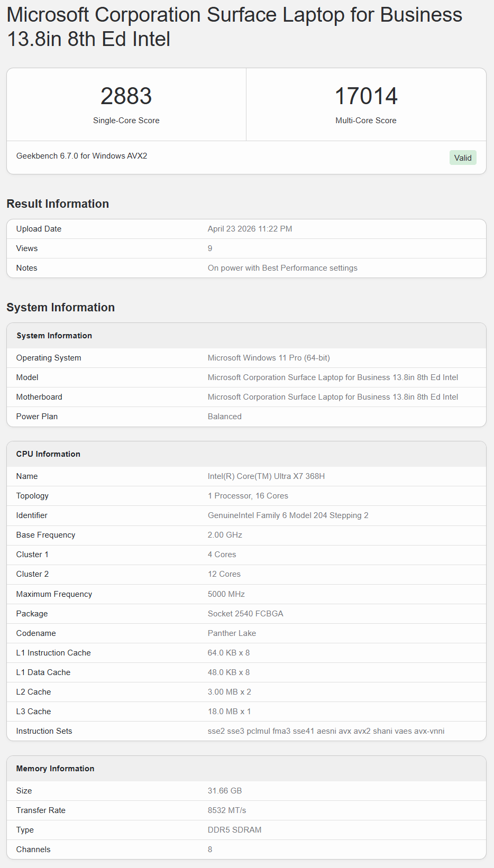The image size is (494, 868).
Task: Click the green Valid badge
Action: [463, 158]
